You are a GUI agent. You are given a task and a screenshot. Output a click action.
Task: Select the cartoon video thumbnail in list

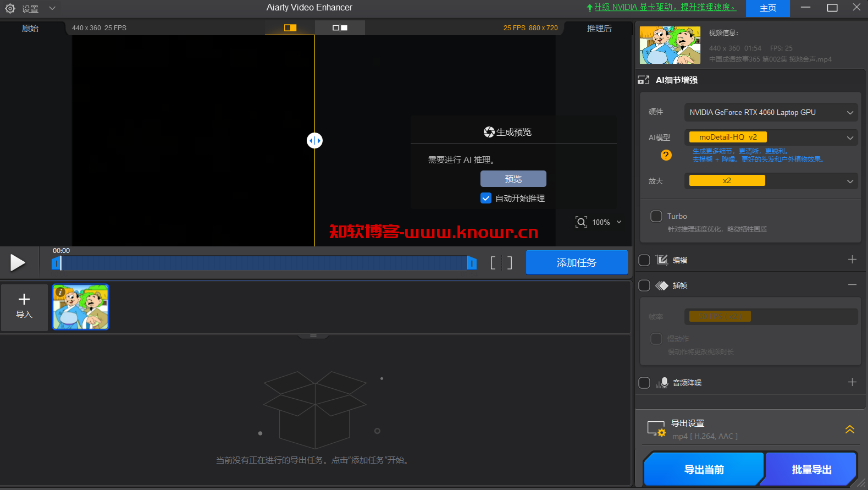click(81, 307)
